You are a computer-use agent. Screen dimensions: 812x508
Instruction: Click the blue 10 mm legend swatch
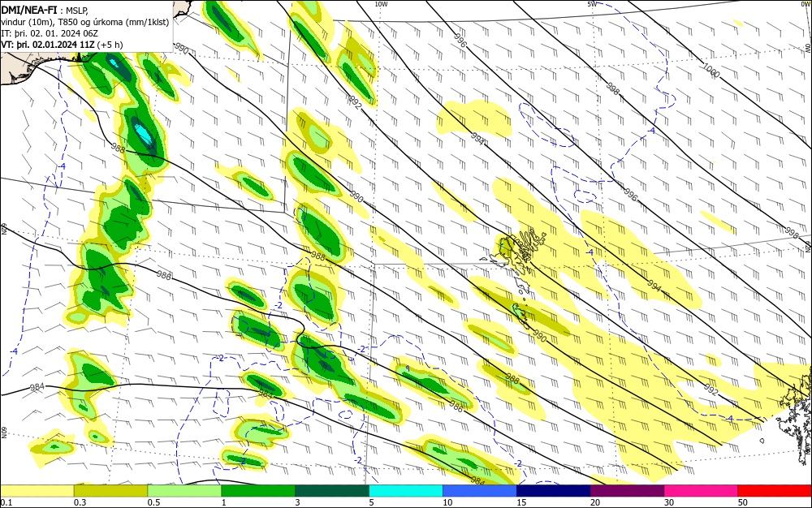pos(480,491)
